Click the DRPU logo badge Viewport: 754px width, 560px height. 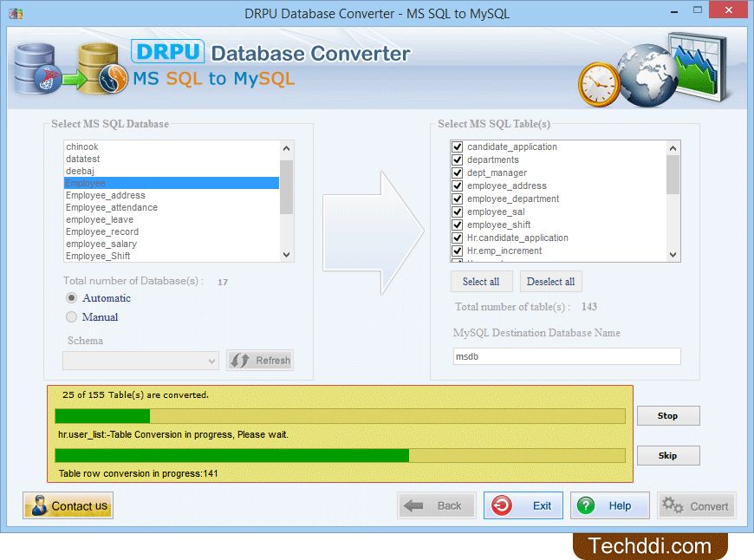click(167, 52)
